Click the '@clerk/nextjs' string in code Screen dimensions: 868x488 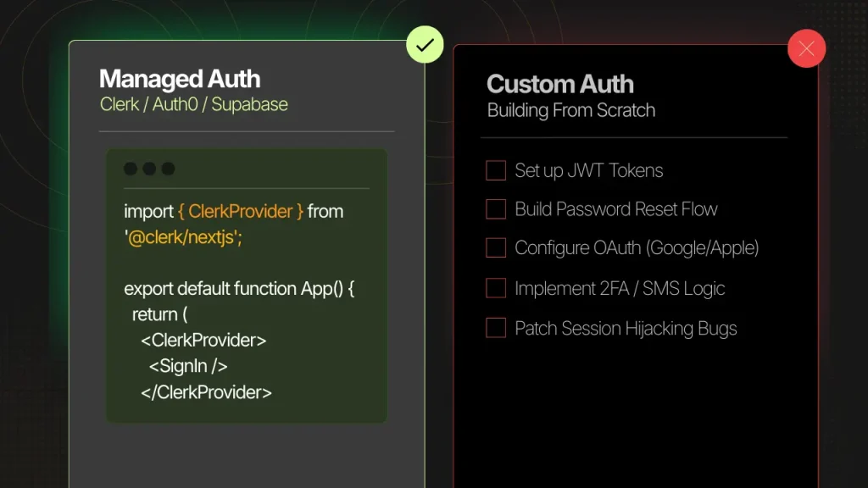click(183, 238)
